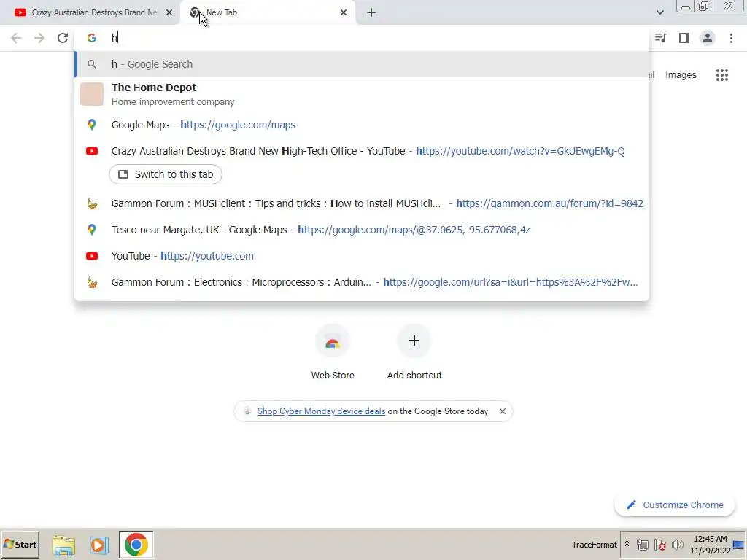Go back using the back arrow
Viewport: 747px width, 560px height.
coord(16,38)
